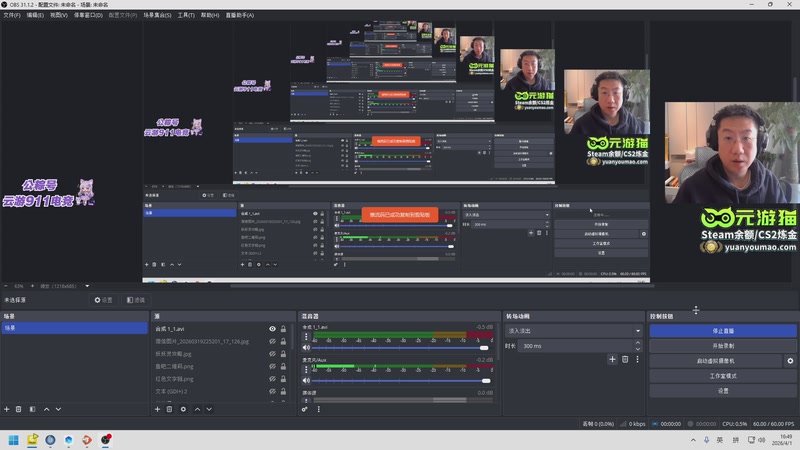Show hidden system tray icons chevron

[693, 440]
